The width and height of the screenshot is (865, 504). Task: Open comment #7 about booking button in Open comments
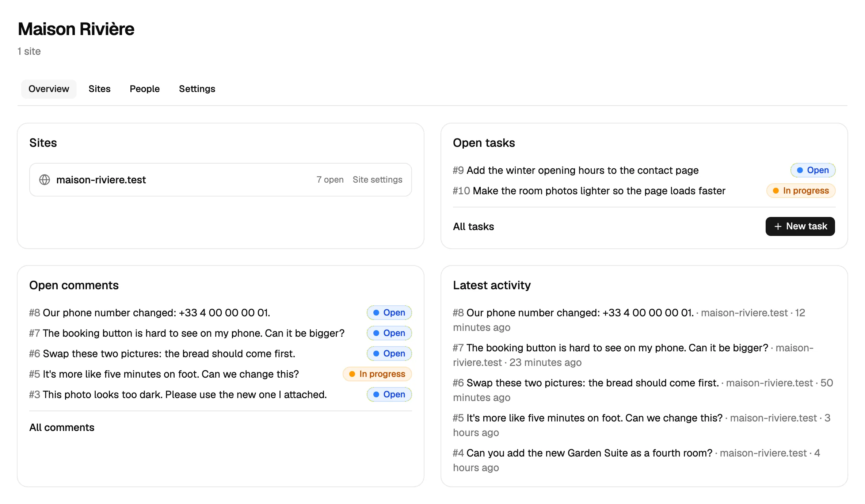click(x=187, y=333)
